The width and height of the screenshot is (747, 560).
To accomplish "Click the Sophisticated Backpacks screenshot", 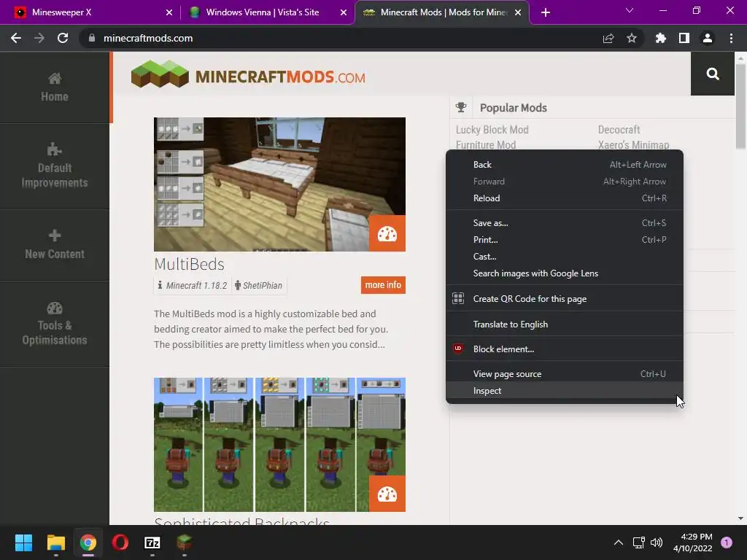I will 279,445.
